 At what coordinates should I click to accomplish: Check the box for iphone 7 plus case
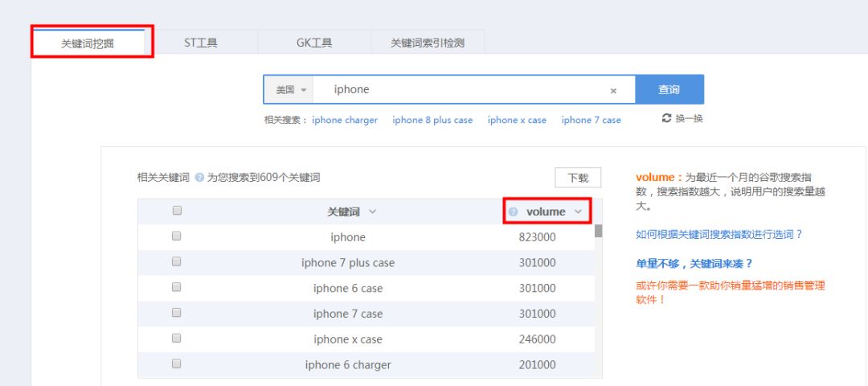(177, 261)
